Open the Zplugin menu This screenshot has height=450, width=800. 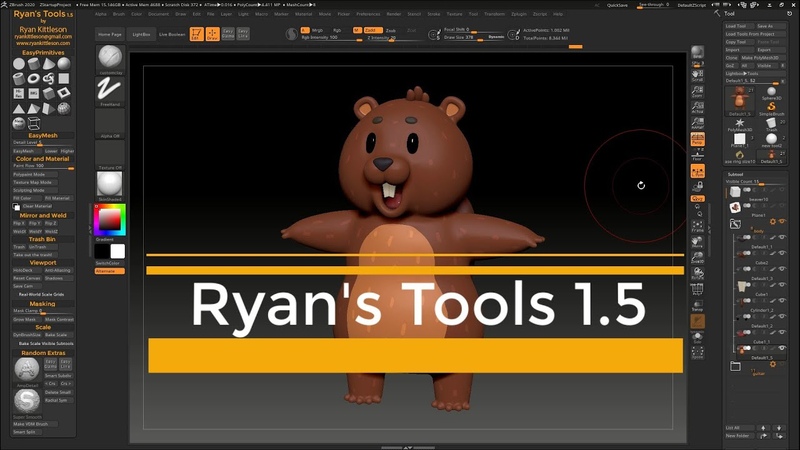point(519,14)
